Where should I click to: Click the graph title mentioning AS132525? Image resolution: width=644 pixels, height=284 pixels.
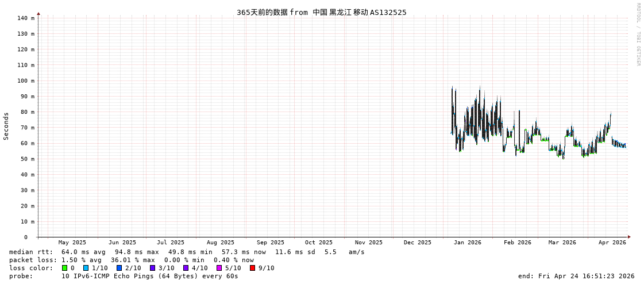tap(321, 12)
